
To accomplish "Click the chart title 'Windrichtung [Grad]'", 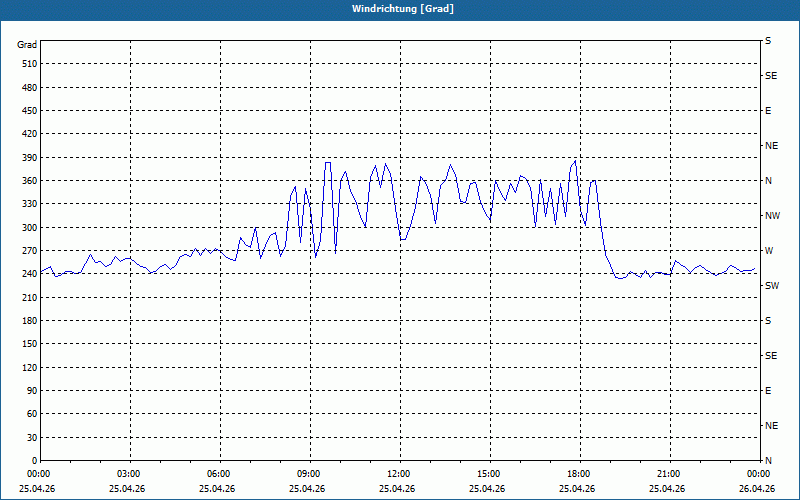I will point(403,9).
